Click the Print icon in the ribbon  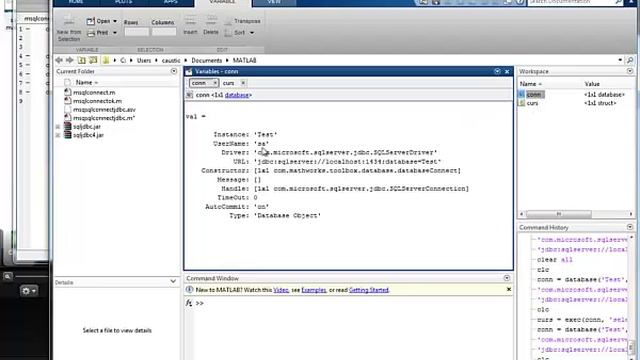pyautogui.click(x=91, y=33)
